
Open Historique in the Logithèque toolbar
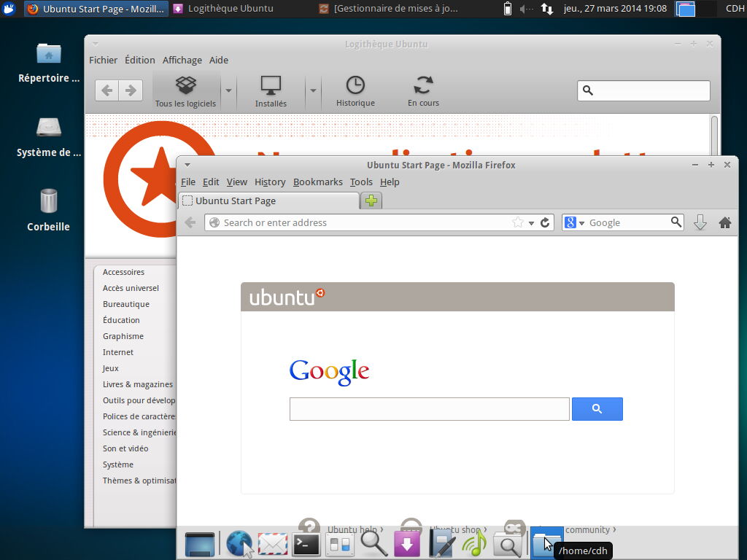pos(355,89)
